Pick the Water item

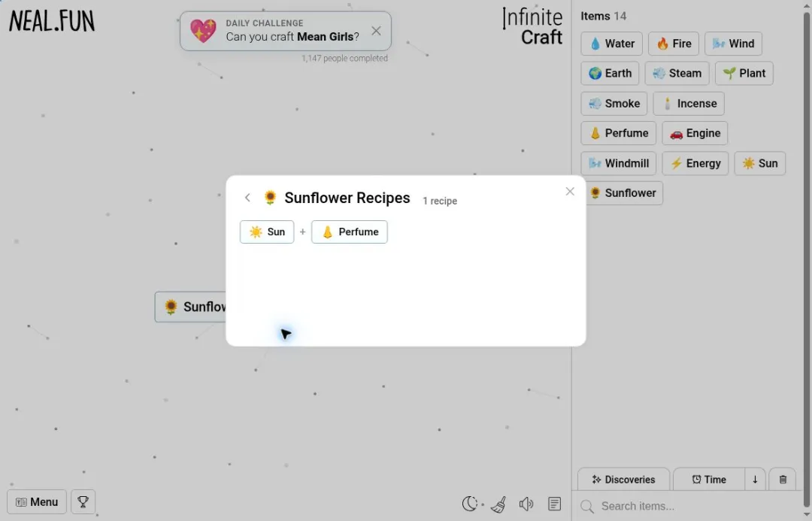tap(611, 44)
